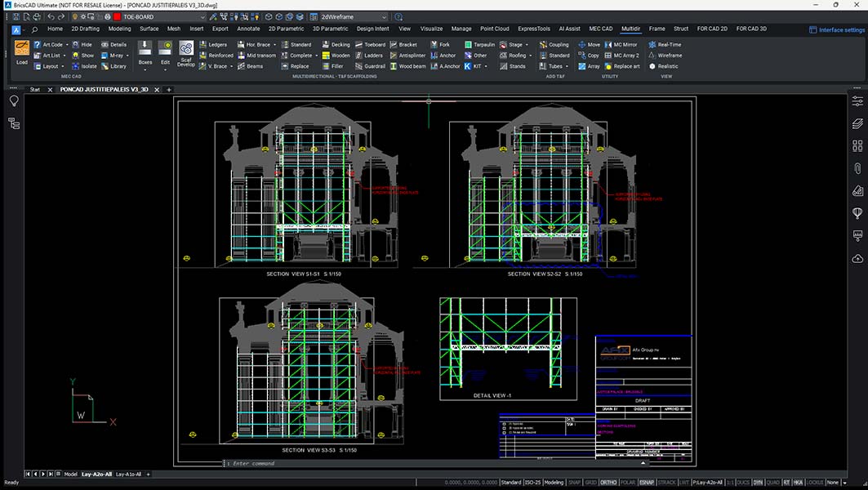Open the Model tab at the bottom

pyautogui.click(x=70, y=474)
